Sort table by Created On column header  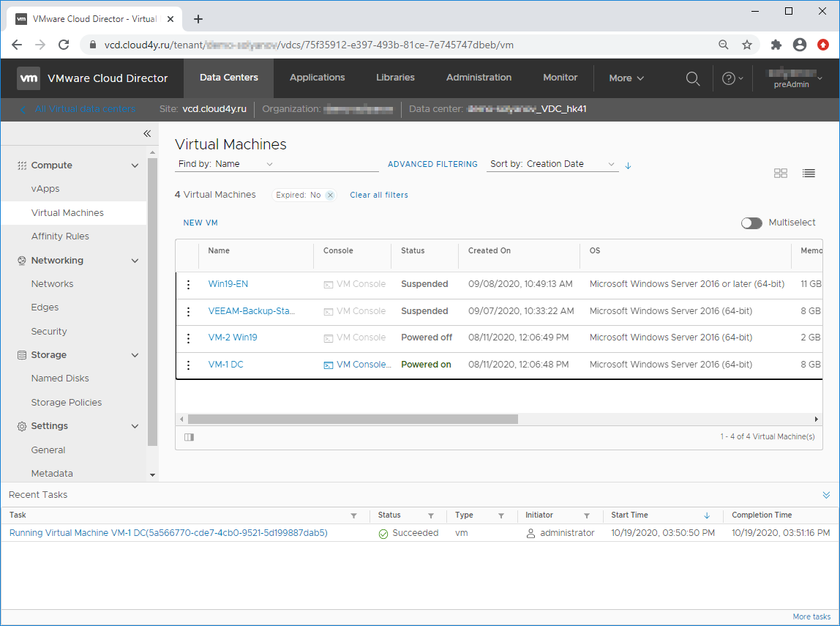[490, 251]
